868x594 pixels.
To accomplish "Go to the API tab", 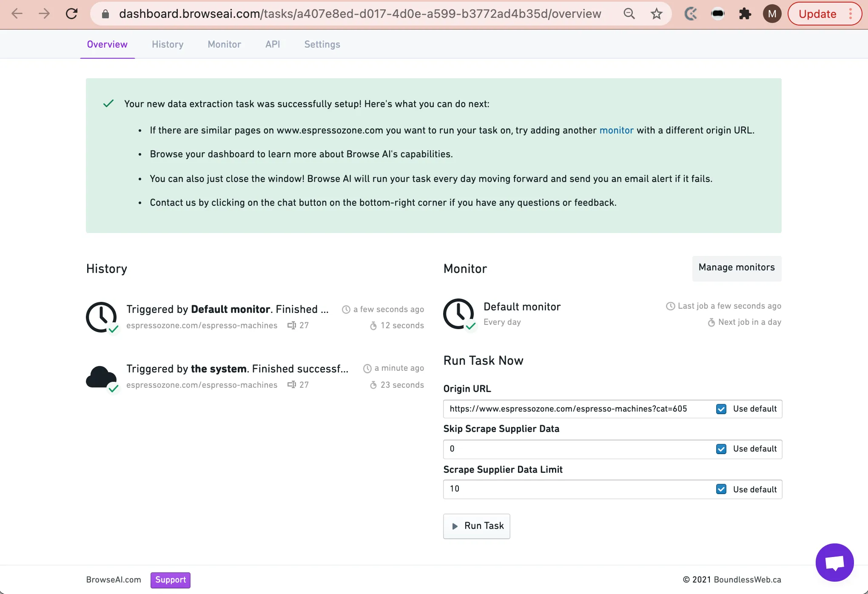I will click(x=273, y=44).
